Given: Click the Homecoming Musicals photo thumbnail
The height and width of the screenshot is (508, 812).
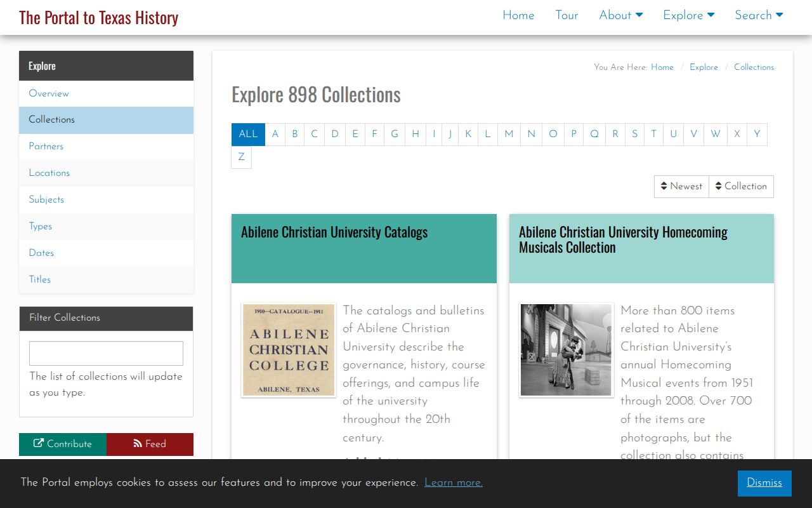Looking at the screenshot, I should tap(566, 351).
